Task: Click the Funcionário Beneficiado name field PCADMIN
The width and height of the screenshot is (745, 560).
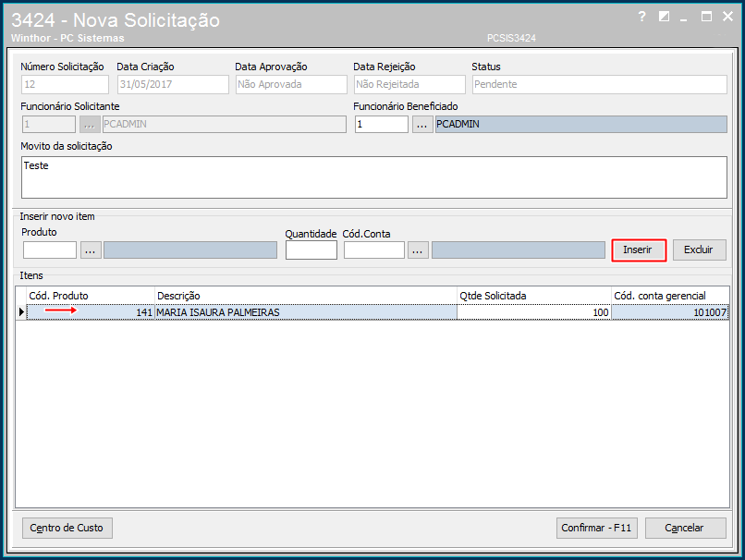Action: pos(581,125)
